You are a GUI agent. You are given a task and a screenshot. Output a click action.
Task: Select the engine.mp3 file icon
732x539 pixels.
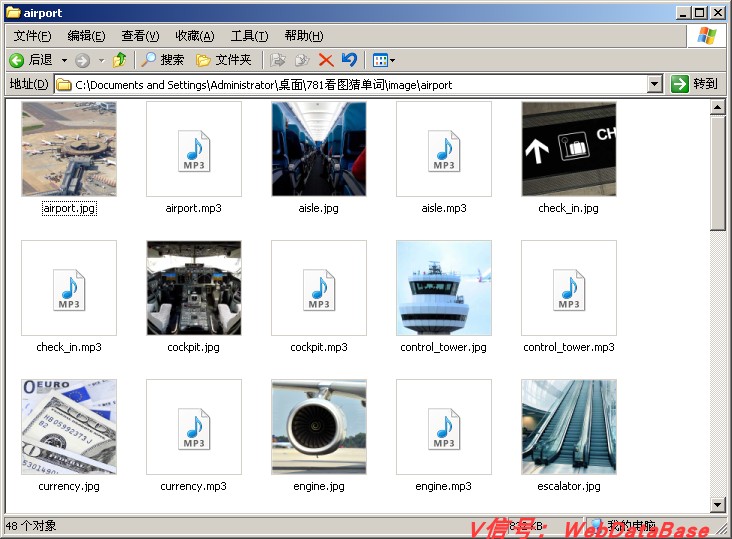coord(444,428)
